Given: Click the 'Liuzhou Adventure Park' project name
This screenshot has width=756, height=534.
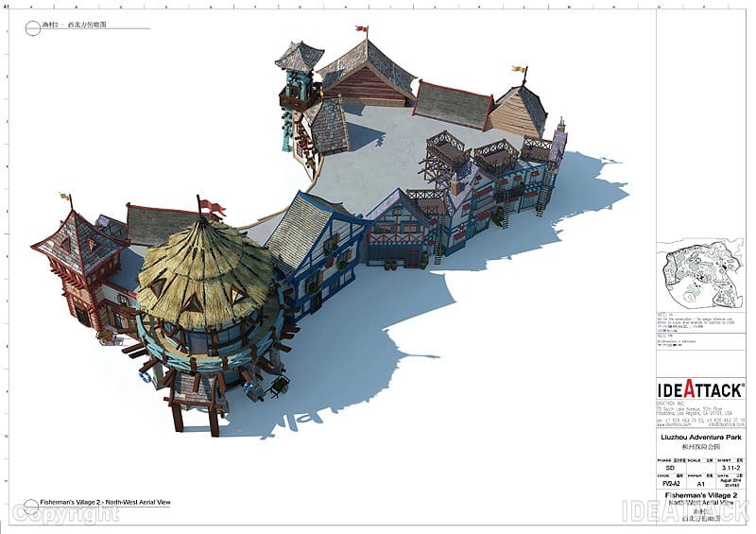Looking at the screenshot, I should pos(700,438).
